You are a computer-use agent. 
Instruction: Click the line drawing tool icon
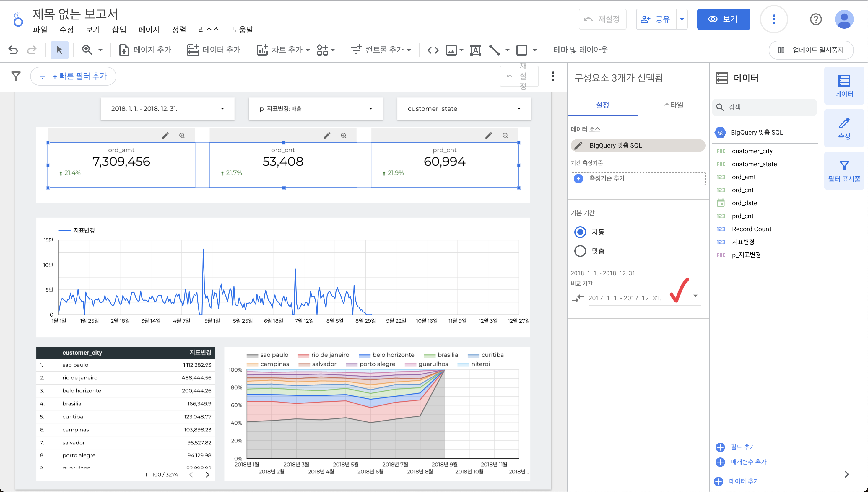[494, 50]
